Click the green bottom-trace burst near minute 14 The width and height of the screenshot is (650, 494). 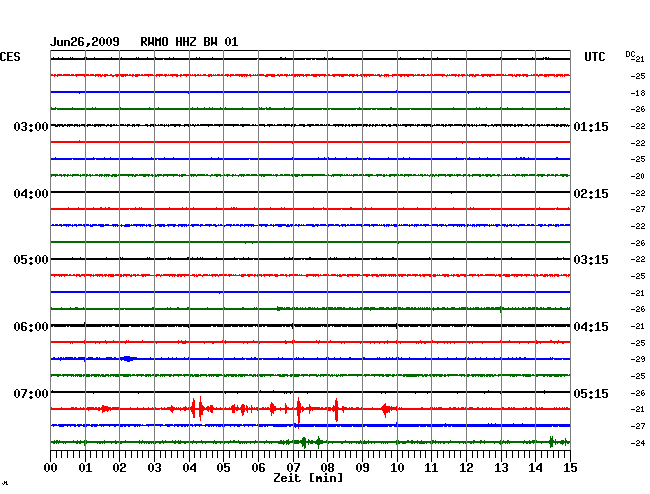[551, 442]
